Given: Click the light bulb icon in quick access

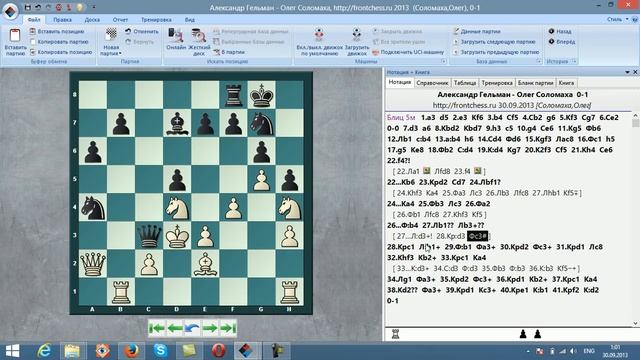Looking at the screenshot, I should (80, 7).
